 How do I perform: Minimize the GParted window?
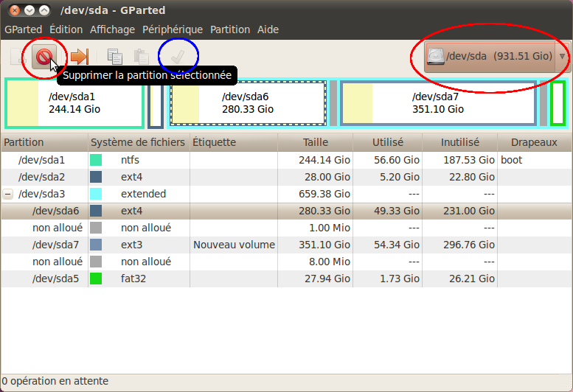point(29,10)
